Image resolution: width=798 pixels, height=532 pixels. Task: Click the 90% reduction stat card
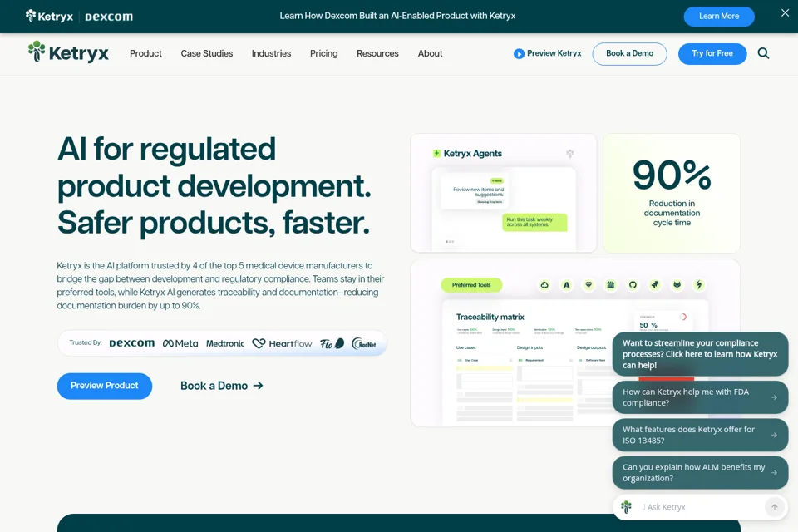[x=672, y=193]
